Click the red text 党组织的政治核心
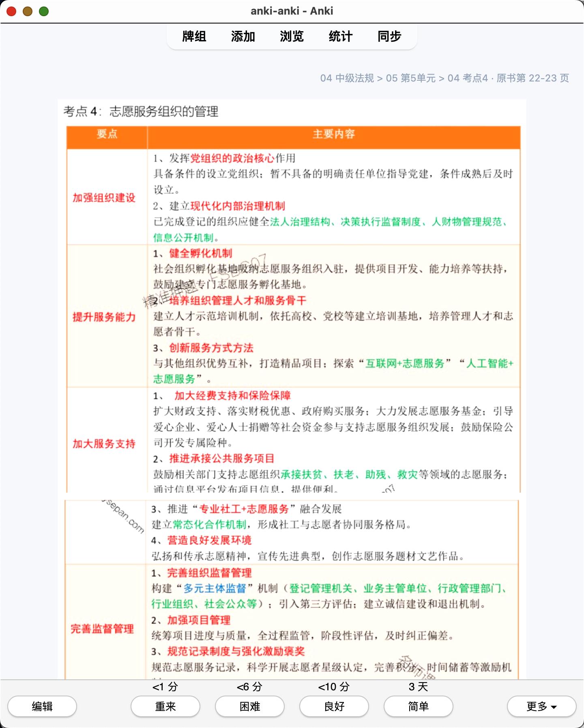584x728 pixels. [x=232, y=158]
